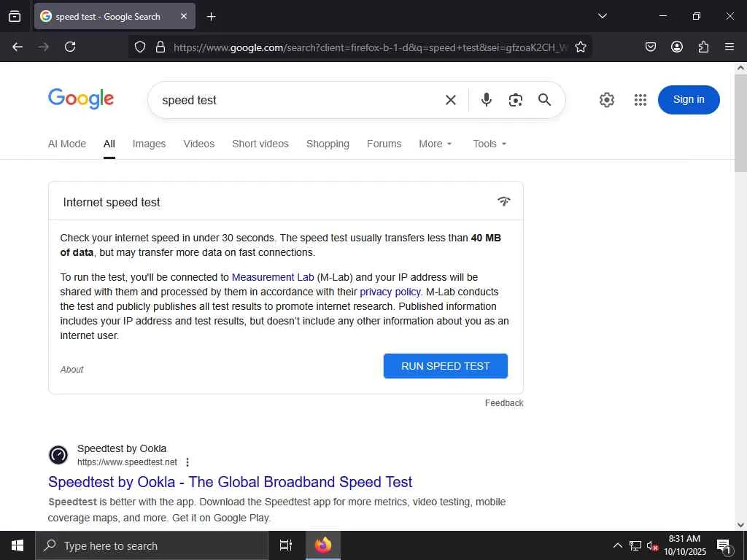Image resolution: width=747 pixels, height=560 pixels.
Task: Search by voice using the microphone icon
Action: [487, 99]
